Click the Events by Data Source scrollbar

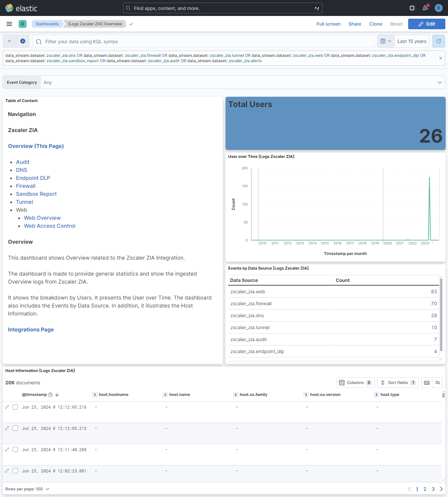(441, 314)
